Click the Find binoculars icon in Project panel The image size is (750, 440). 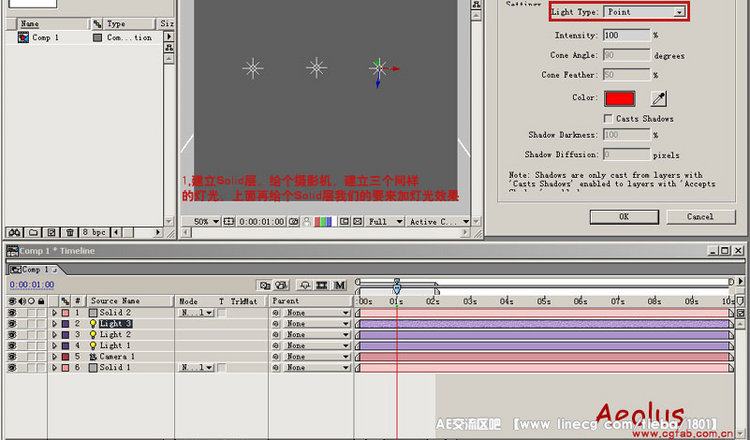point(14,232)
